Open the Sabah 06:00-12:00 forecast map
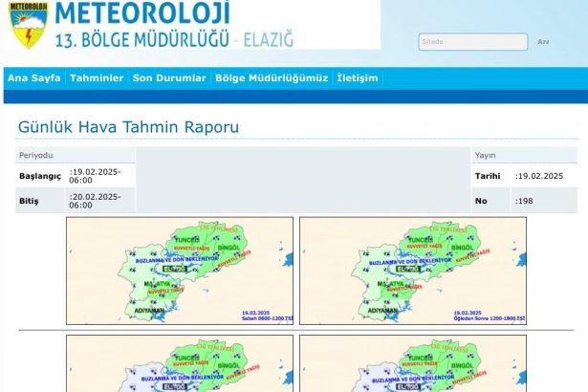 179,271
